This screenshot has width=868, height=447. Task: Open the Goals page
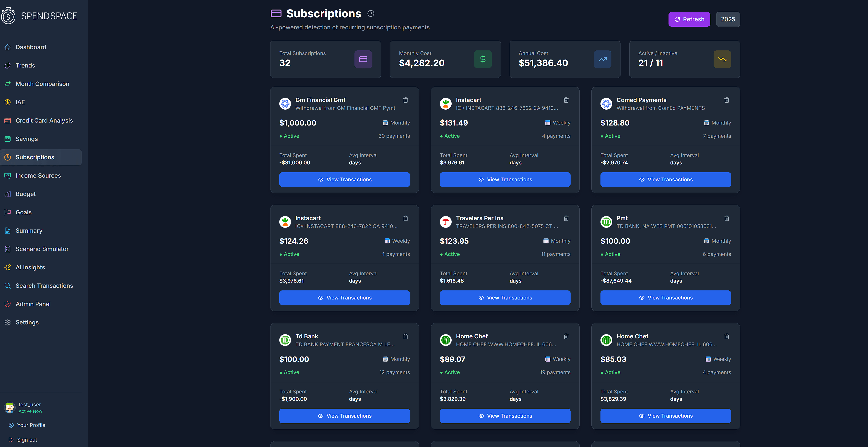(41, 212)
